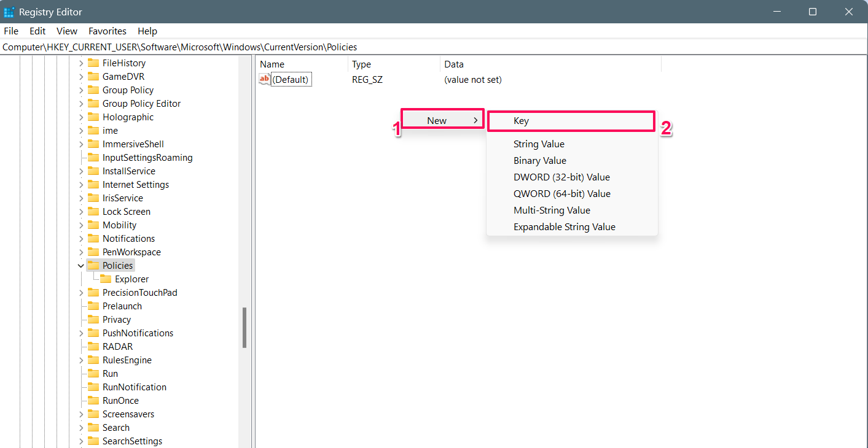The image size is (868, 448).
Task: Click the Privacy folder icon
Action: pos(93,319)
